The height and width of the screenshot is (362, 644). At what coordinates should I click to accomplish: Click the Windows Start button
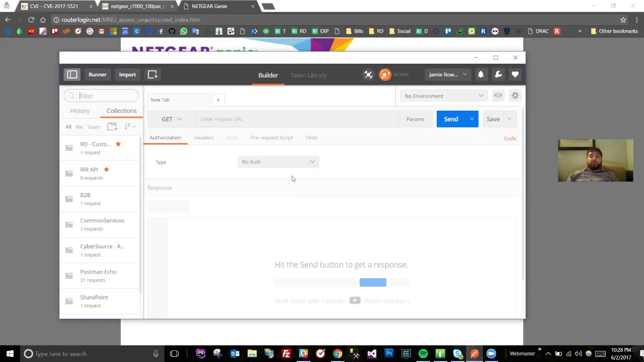click(10, 353)
